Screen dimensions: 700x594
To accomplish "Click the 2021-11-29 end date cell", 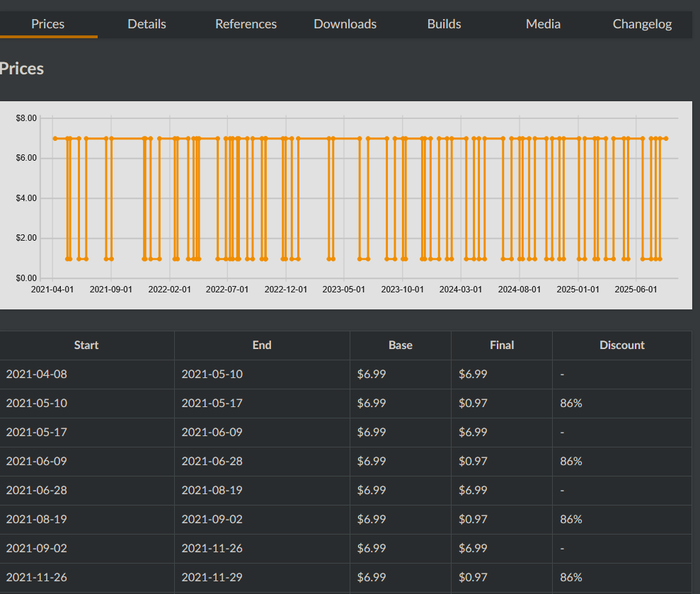I will point(212,578).
